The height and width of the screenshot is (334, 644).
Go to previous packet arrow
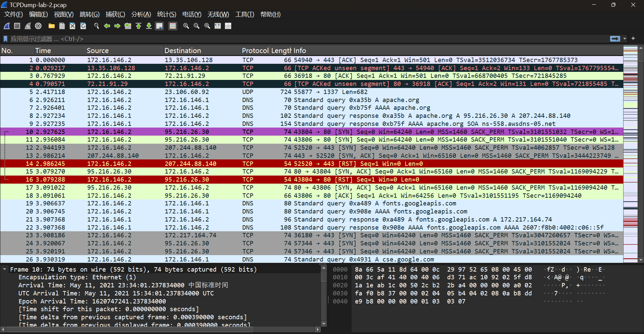tap(107, 26)
